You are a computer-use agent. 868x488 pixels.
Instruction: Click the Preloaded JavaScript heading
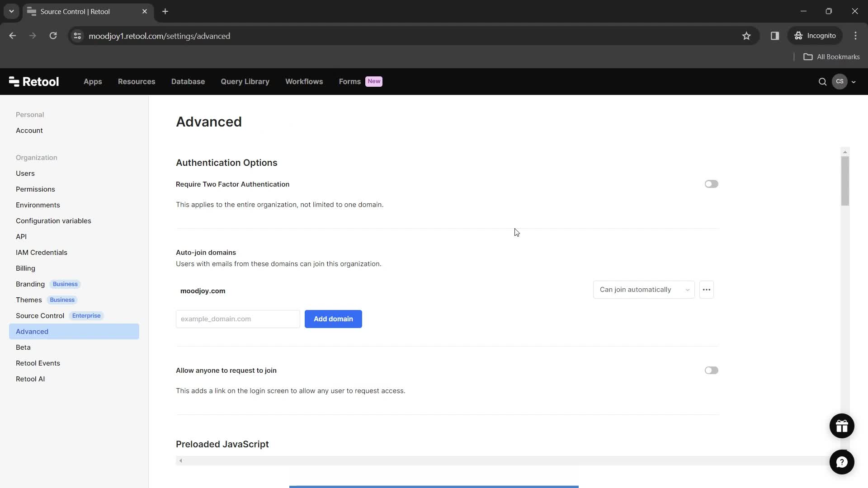tap(222, 444)
